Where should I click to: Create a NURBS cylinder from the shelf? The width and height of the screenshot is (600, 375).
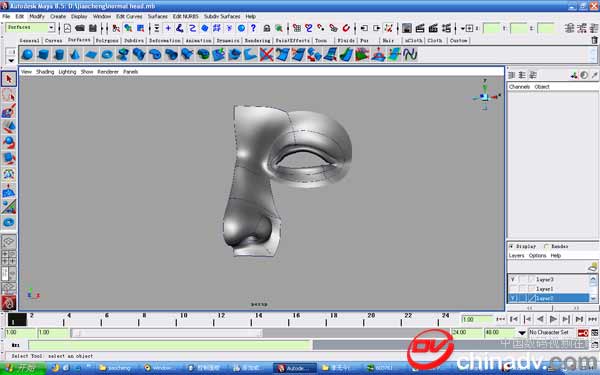(59, 54)
